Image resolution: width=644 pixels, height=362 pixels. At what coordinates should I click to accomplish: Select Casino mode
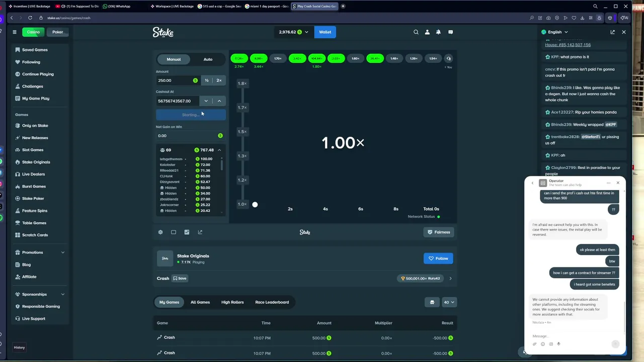click(x=33, y=32)
